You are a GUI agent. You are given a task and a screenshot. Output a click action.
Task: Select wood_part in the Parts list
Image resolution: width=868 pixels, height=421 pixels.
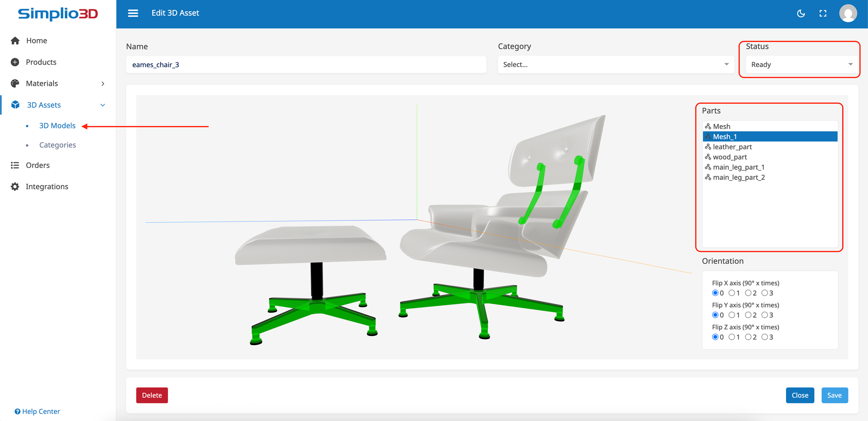730,157
